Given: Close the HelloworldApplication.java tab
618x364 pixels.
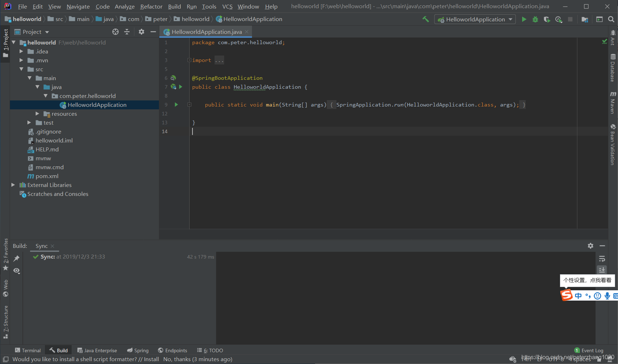Looking at the screenshot, I should [247, 32].
